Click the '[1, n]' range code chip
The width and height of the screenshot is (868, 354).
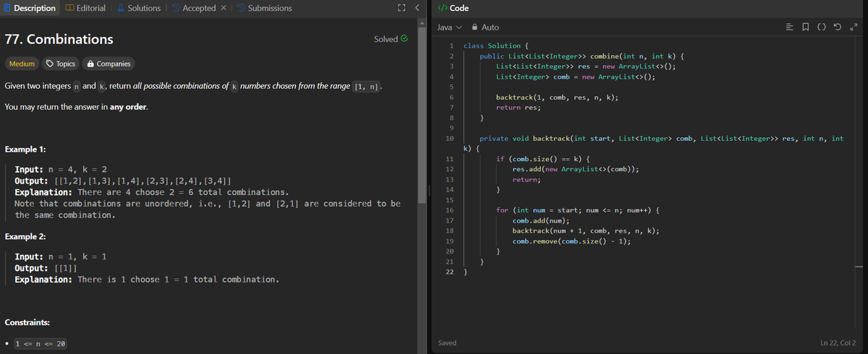[367, 86]
